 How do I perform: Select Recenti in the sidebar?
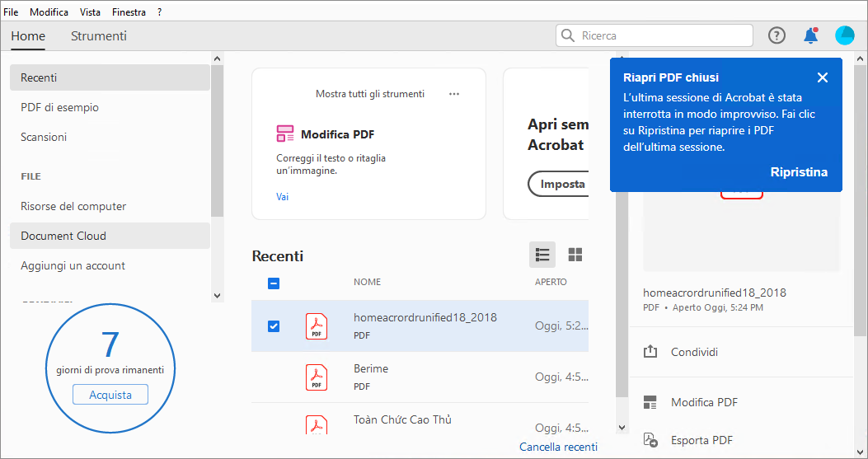[110, 77]
